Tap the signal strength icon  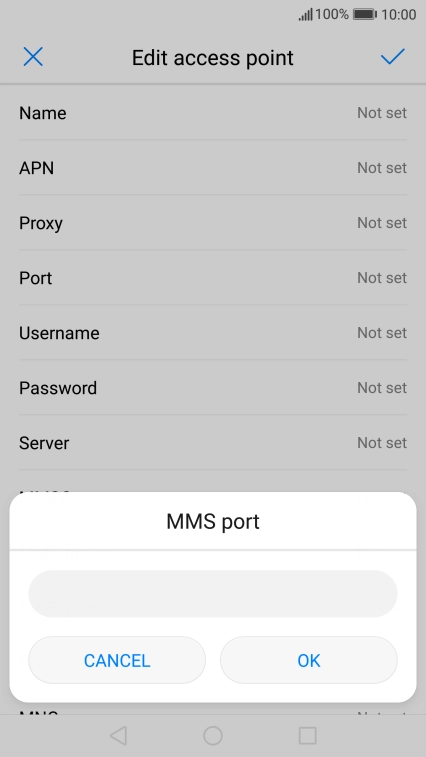click(305, 14)
